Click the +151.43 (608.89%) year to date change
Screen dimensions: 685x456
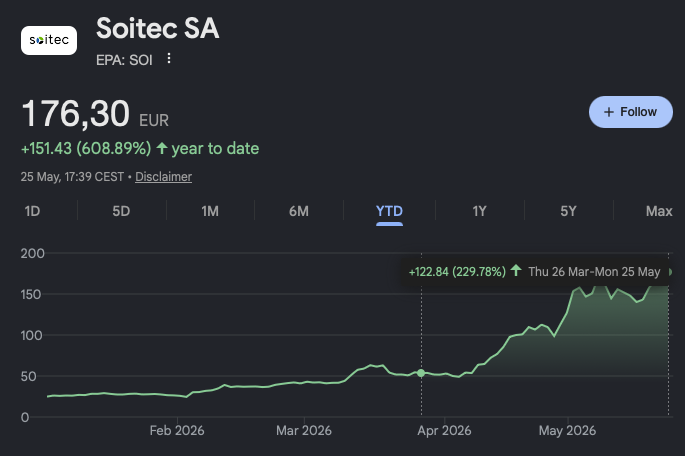click(140, 149)
